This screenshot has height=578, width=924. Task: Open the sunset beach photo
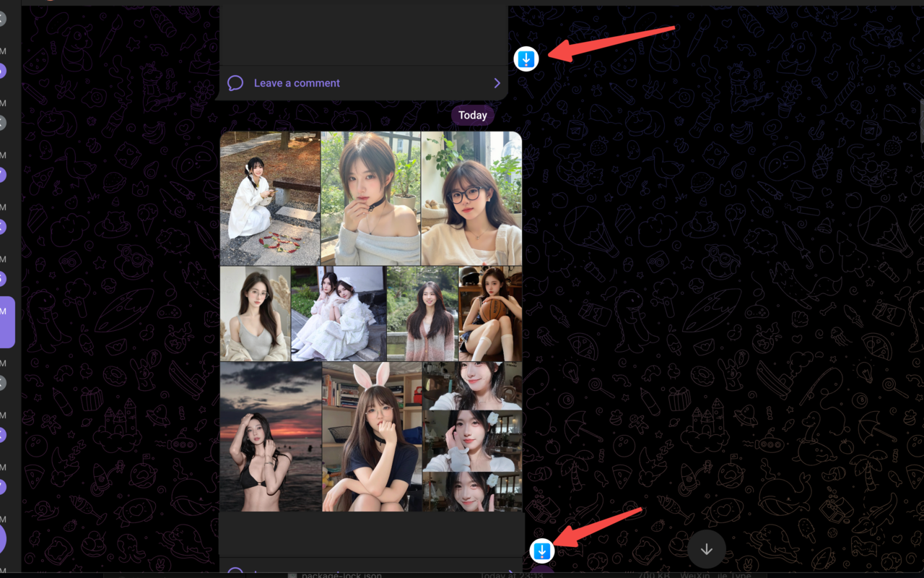pyautogui.click(x=271, y=436)
